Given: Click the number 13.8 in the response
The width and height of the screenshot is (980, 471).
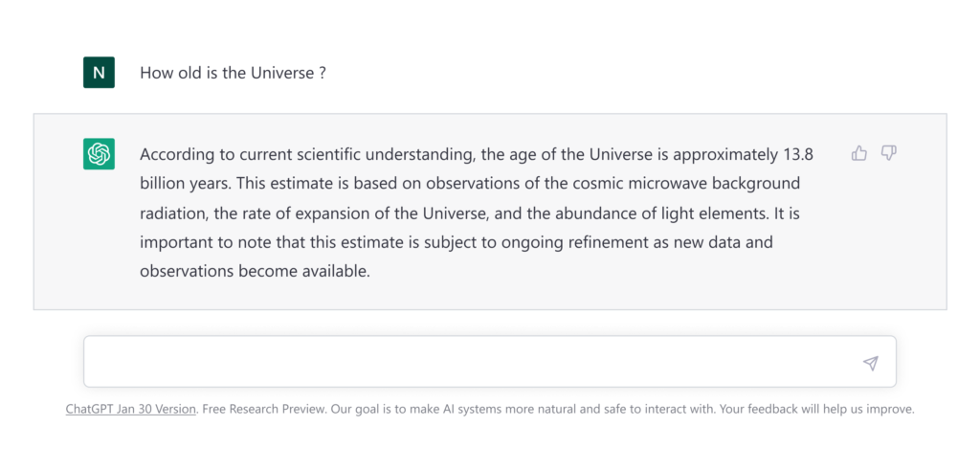Looking at the screenshot, I should click(798, 154).
